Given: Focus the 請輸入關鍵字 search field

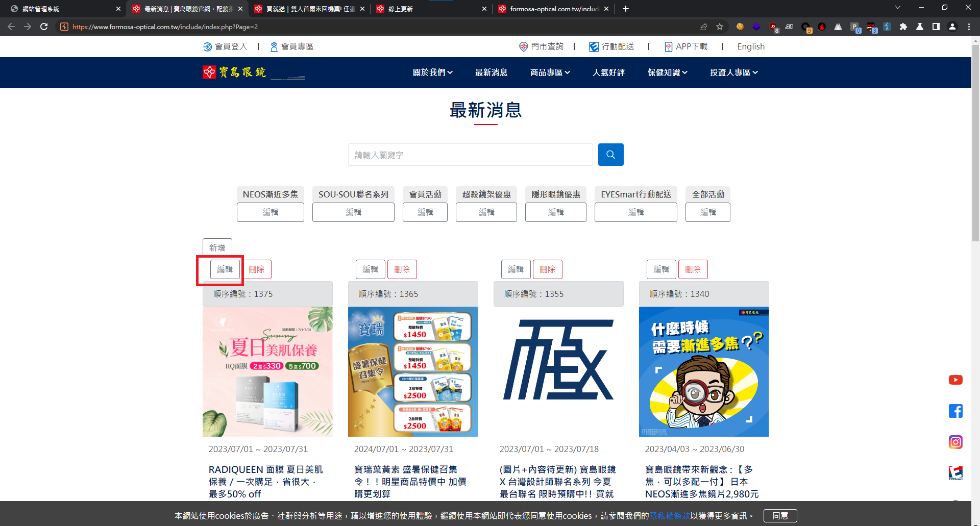Looking at the screenshot, I should tap(471, 155).
